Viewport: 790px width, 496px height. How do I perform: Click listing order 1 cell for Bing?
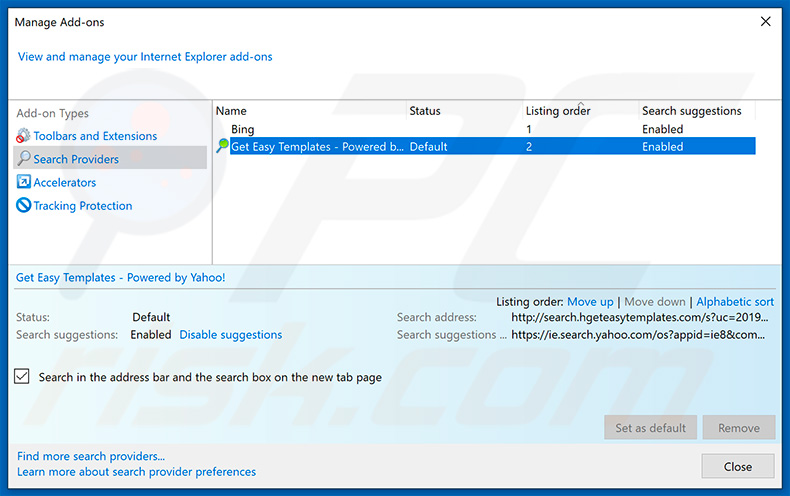pyautogui.click(x=529, y=129)
